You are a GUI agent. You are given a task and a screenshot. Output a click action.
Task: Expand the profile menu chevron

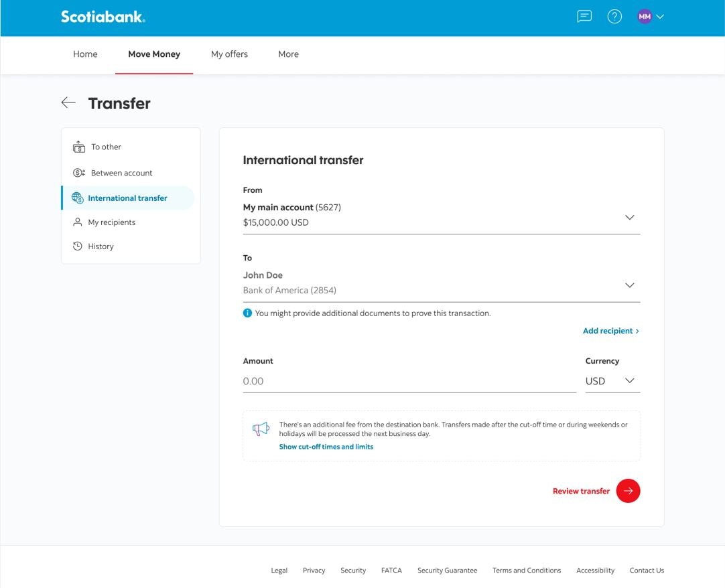click(660, 17)
